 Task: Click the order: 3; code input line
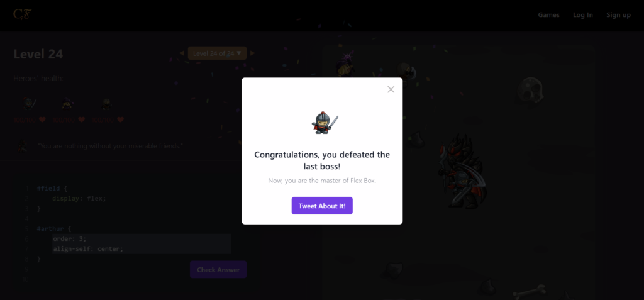142,239
